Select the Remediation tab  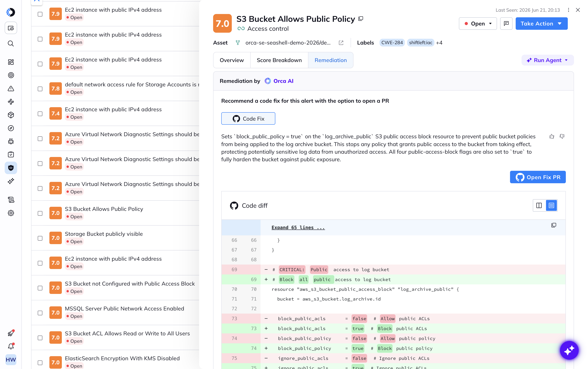click(x=331, y=60)
